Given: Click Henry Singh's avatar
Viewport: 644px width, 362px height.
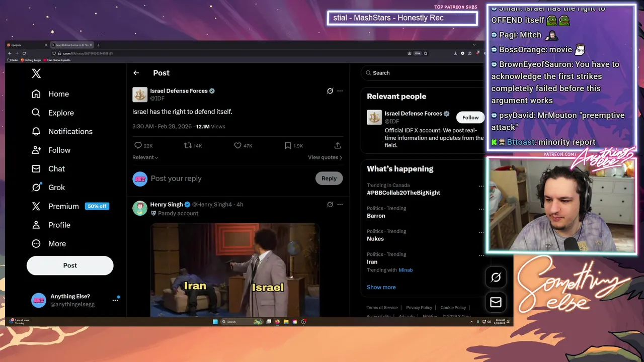Looking at the screenshot, I should click(140, 208).
